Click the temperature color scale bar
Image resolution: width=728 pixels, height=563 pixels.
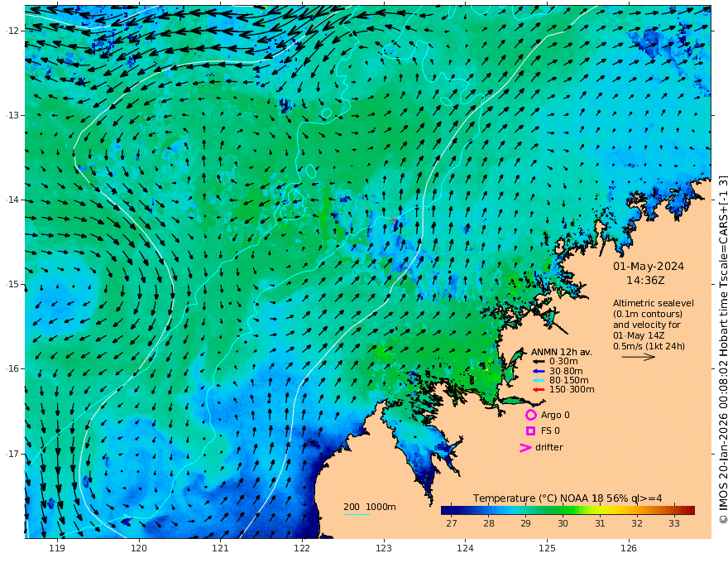click(x=568, y=510)
